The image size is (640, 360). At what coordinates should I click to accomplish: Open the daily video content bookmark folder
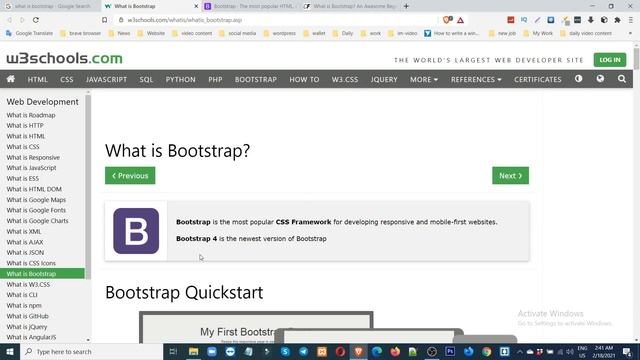586,33
